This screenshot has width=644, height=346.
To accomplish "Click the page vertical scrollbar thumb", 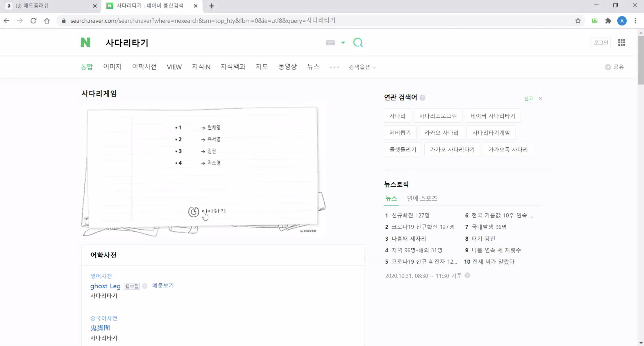I will tap(641, 60).
